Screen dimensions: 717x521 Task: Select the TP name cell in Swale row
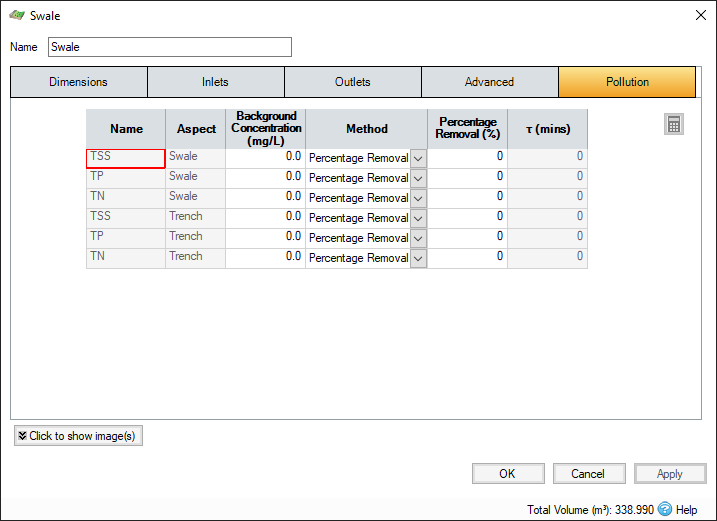[x=126, y=178]
